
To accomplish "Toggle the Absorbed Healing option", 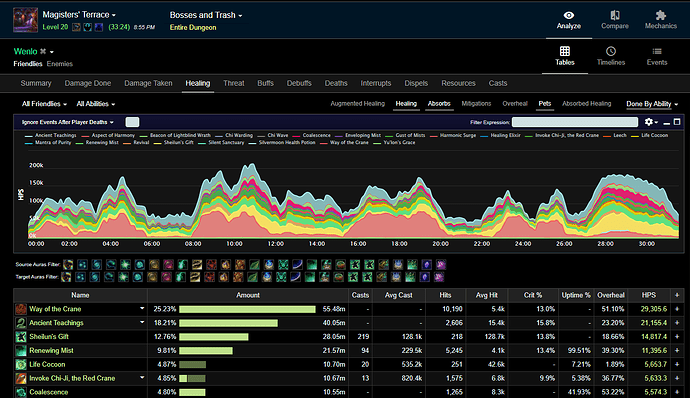I will tap(587, 103).
